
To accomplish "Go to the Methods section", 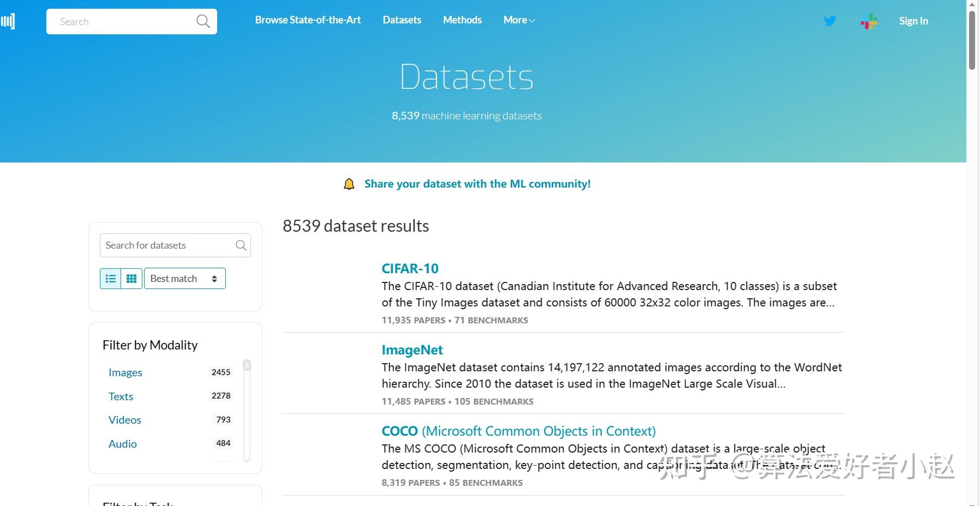I will coord(462,20).
